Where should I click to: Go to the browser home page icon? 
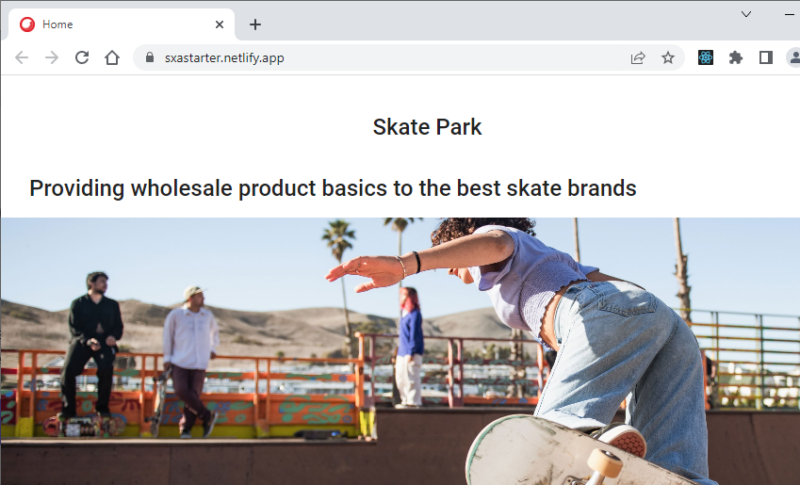(x=112, y=58)
